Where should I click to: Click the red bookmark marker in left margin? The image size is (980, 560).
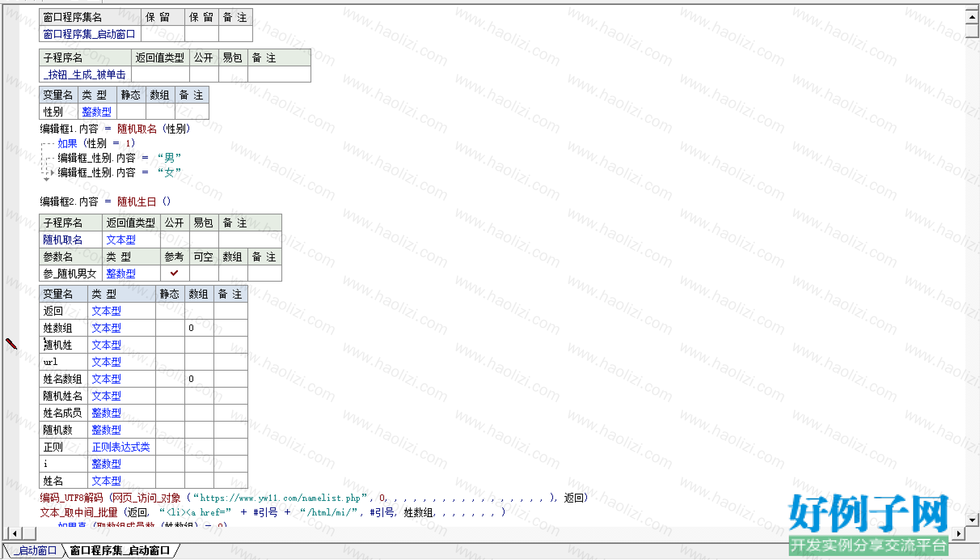click(x=11, y=344)
